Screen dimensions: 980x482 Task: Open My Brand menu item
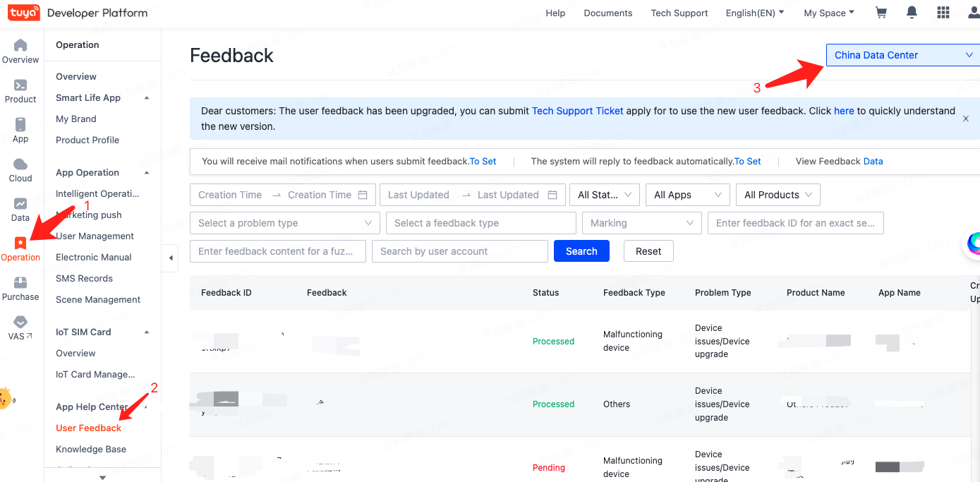[x=76, y=119]
